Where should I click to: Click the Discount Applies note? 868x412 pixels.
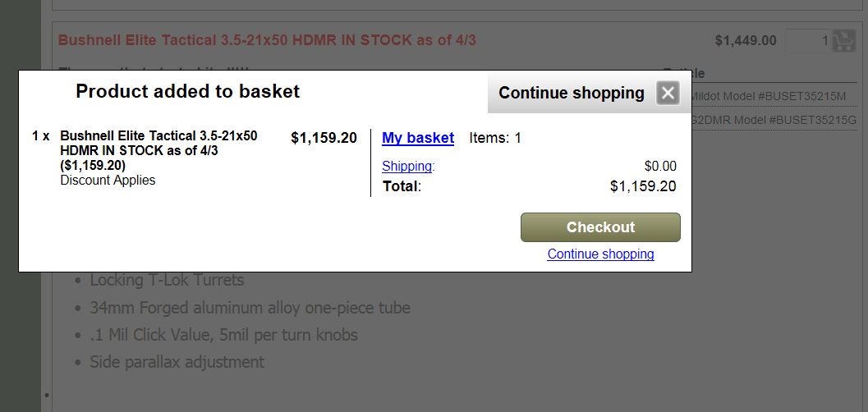pyautogui.click(x=108, y=180)
